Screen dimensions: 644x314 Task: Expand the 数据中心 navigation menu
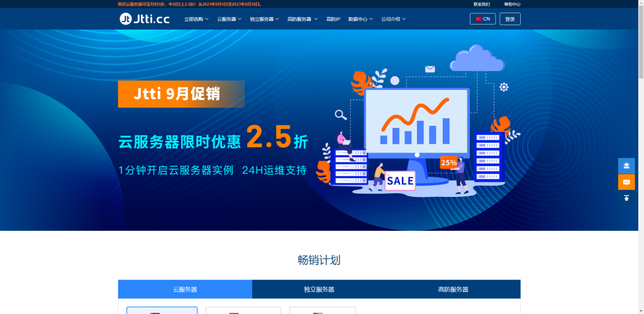[360, 19]
